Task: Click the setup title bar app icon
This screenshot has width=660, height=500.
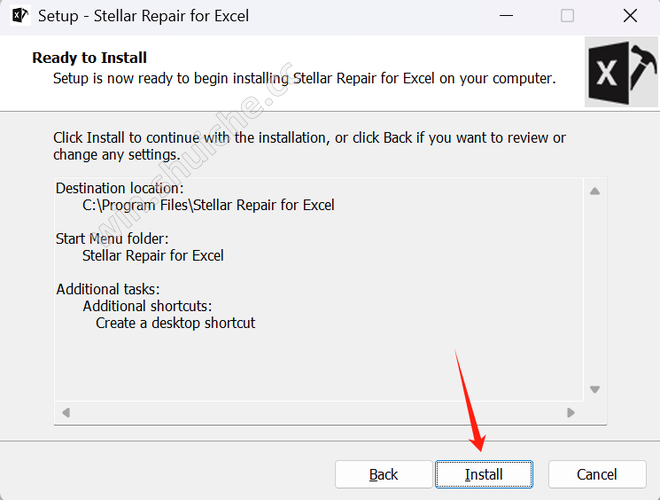Action: tap(20, 16)
